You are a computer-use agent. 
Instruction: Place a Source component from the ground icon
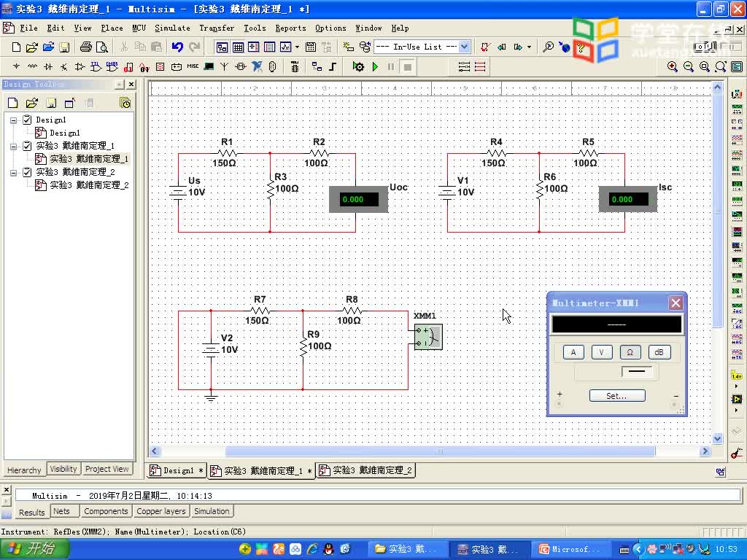point(16,66)
